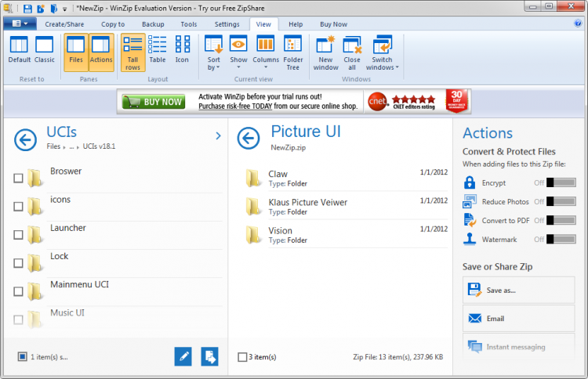Go back in the Picture UI zip pane
Viewport: 588px width, 379px height.
(249, 138)
